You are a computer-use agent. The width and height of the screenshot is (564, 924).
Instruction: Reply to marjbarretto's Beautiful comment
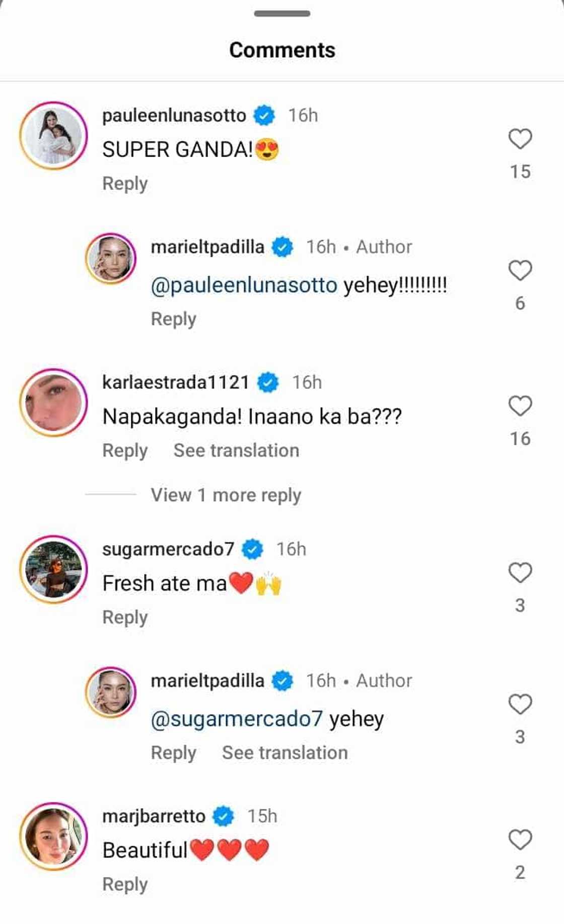pyautogui.click(x=125, y=884)
